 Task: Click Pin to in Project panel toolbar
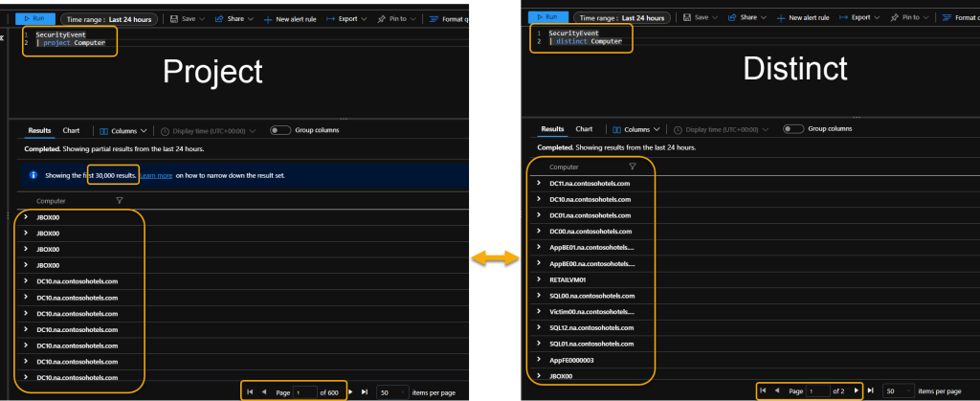click(397, 19)
